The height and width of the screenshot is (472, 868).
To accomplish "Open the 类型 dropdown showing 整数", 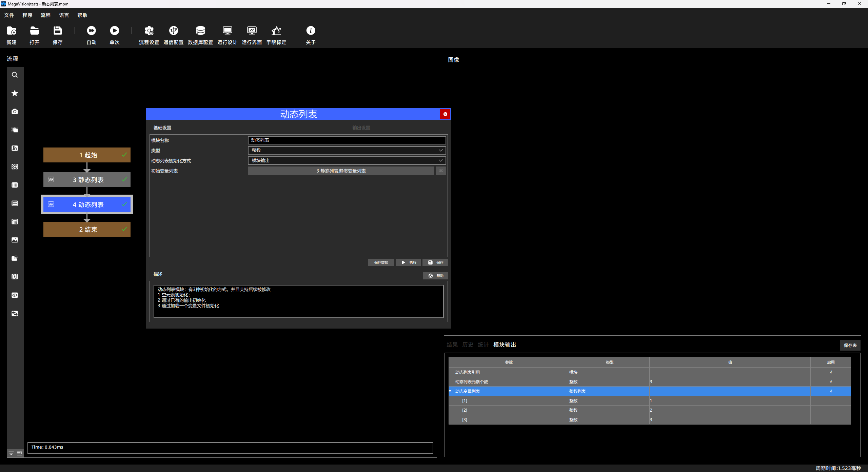I will pyautogui.click(x=347, y=150).
